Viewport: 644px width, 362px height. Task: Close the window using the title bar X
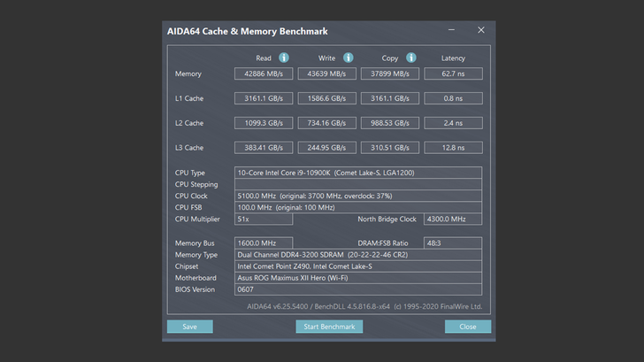tap(481, 30)
